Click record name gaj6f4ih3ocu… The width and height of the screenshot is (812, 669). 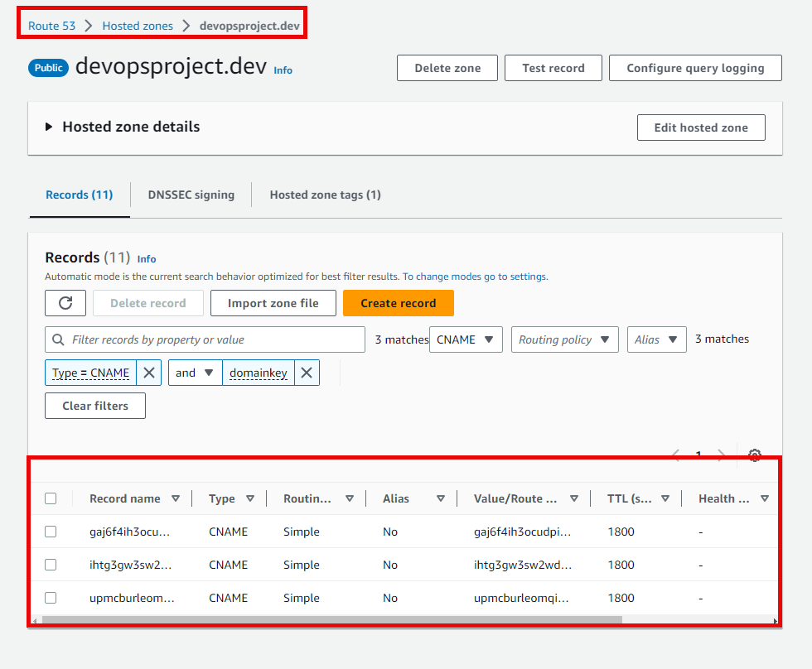(129, 532)
